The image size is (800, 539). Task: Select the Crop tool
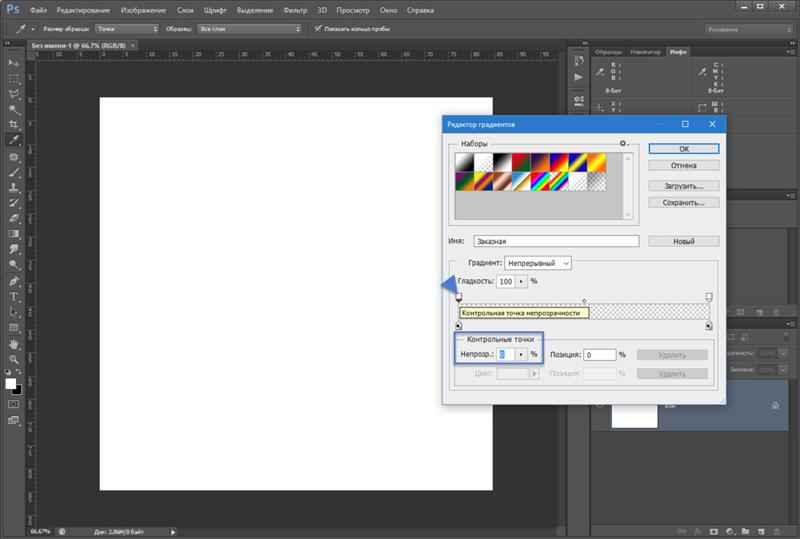14,125
